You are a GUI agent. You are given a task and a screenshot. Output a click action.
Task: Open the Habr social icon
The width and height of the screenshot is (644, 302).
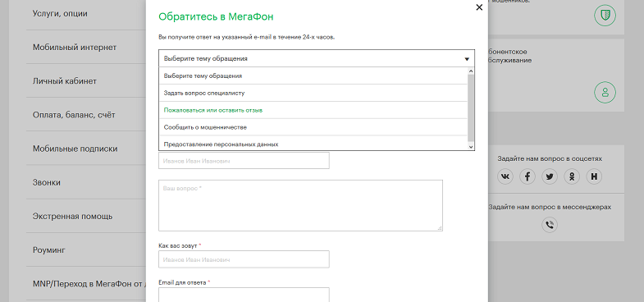(x=594, y=176)
